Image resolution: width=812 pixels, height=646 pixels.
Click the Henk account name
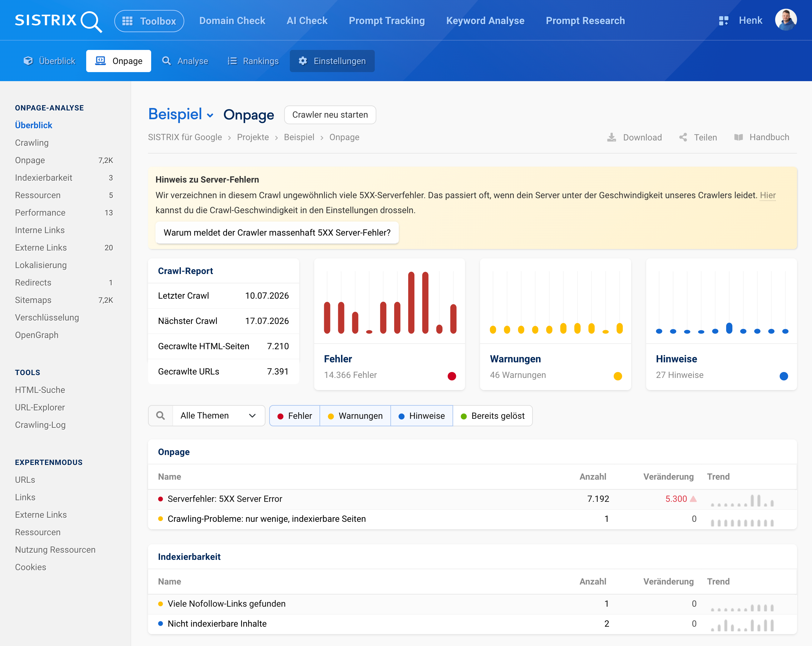[750, 20]
